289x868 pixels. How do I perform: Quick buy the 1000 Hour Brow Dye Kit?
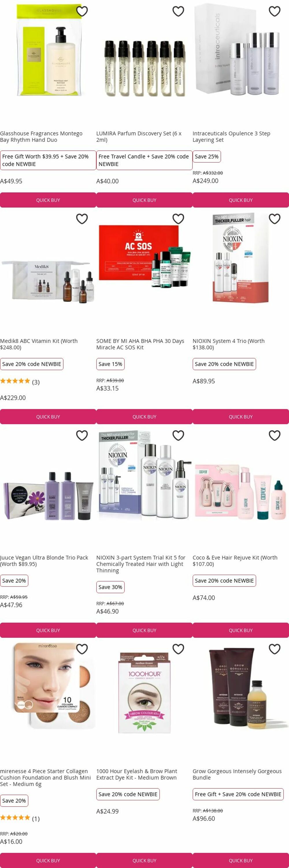point(144,860)
